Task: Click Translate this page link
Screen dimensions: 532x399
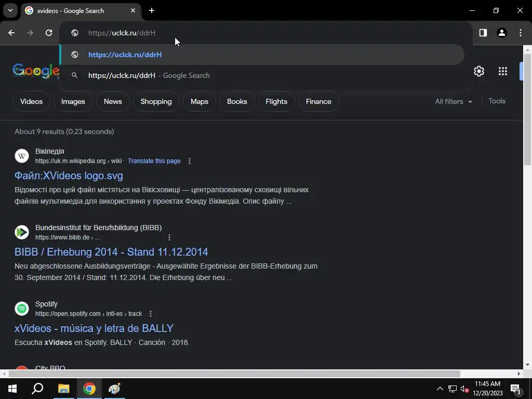Action: (154, 161)
